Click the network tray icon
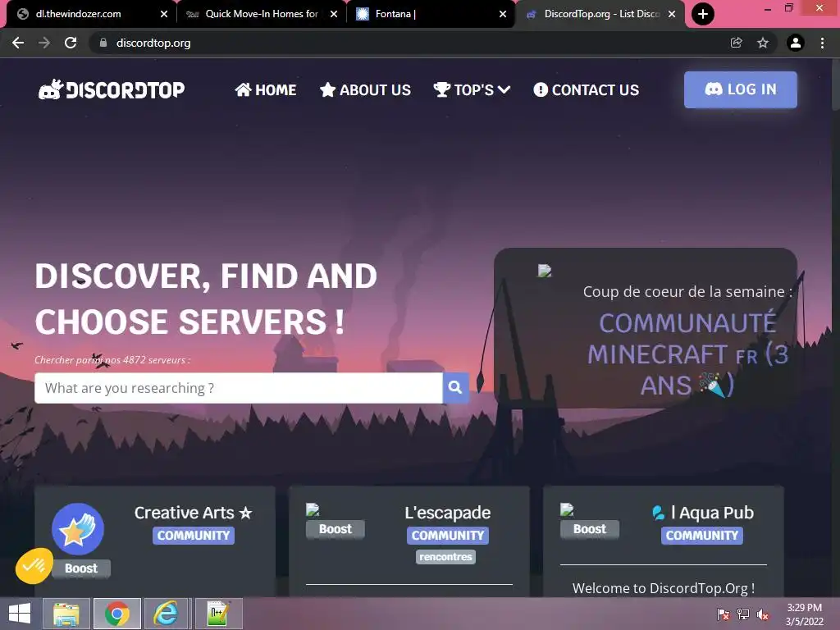 (743, 614)
